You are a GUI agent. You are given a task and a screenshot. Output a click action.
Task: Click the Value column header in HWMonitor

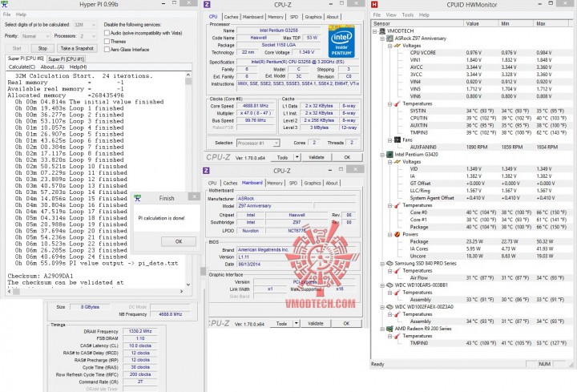pos(481,23)
